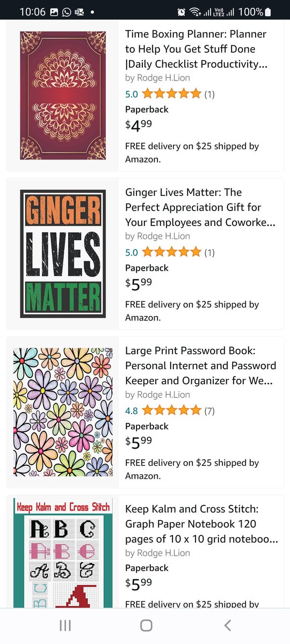The height and width of the screenshot is (644, 290).
Task: Tap the Android home navigation icon
Action: click(146, 625)
